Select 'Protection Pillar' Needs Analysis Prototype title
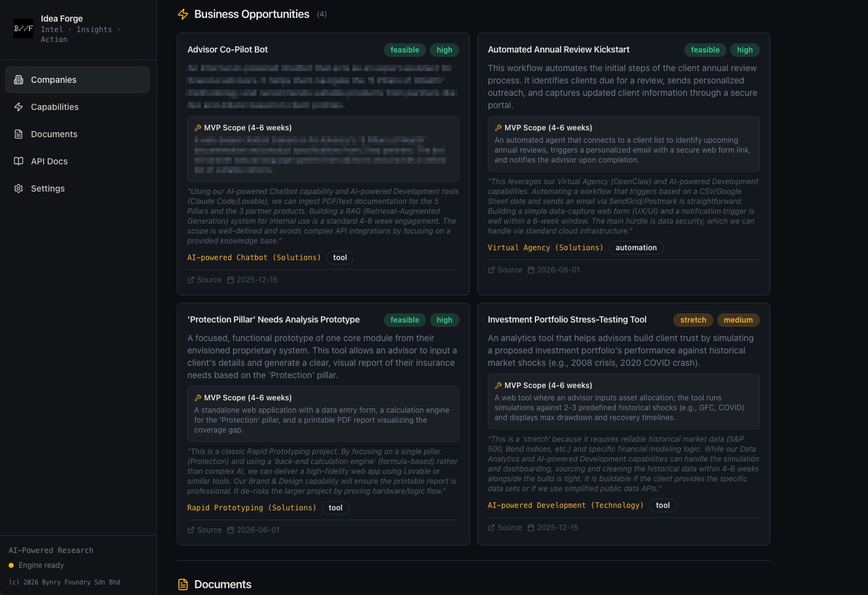The height and width of the screenshot is (595, 868). [273, 319]
